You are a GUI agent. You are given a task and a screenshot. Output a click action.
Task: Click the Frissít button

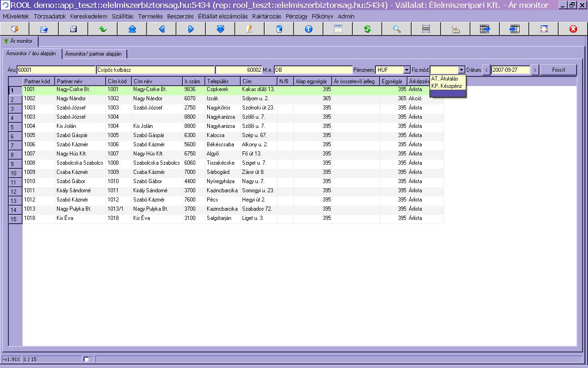pyautogui.click(x=558, y=70)
